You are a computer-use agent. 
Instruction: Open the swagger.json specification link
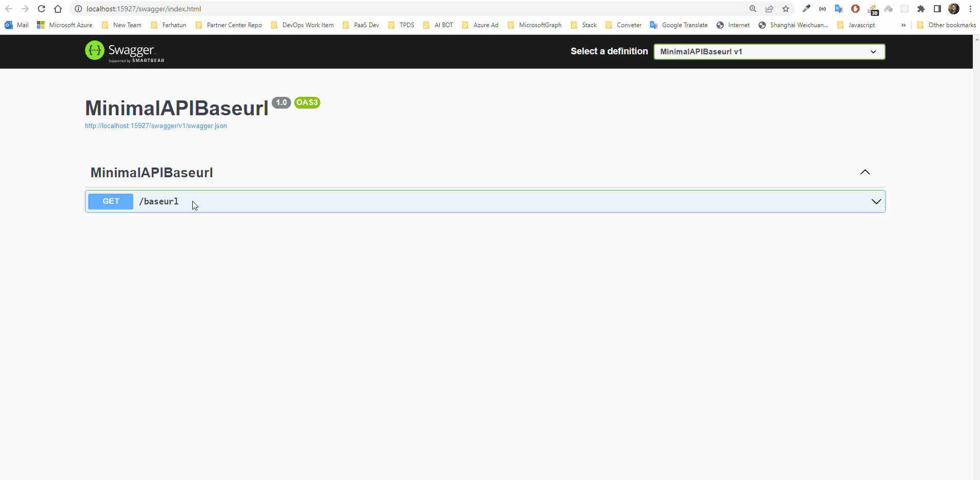[156, 126]
